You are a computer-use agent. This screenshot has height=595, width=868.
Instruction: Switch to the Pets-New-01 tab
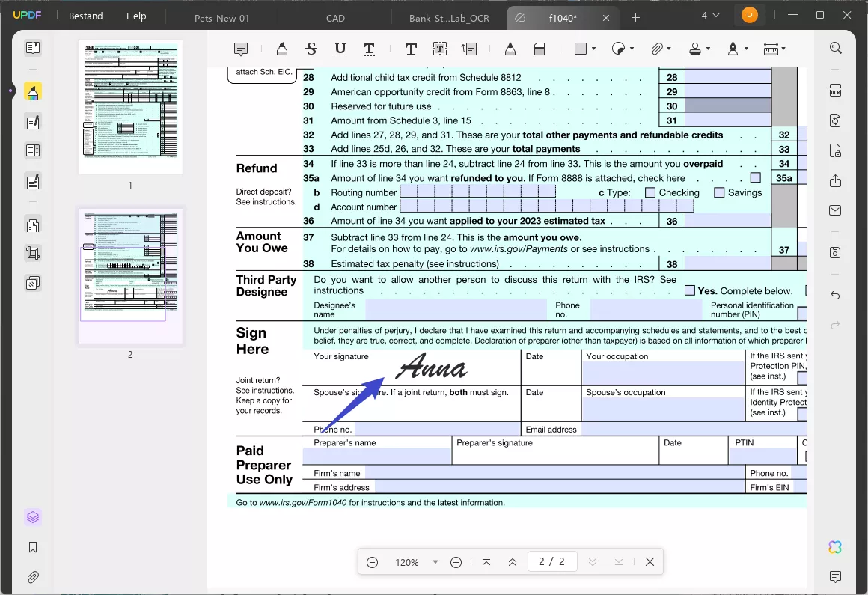coord(222,18)
